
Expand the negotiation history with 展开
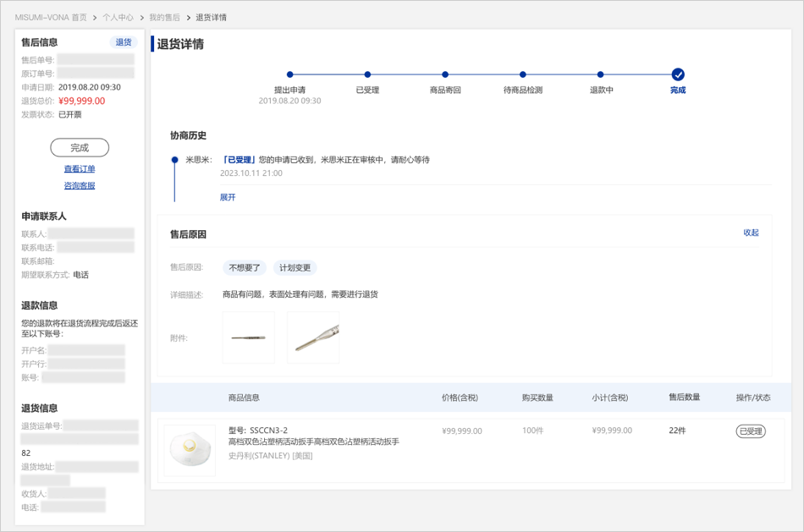[228, 197]
